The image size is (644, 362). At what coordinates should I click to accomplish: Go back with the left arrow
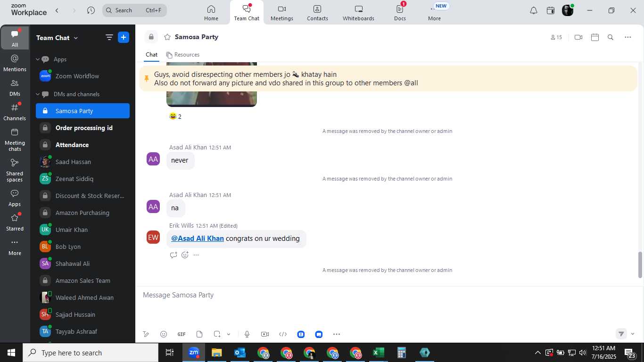pyautogui.click(x=57, y=10)
